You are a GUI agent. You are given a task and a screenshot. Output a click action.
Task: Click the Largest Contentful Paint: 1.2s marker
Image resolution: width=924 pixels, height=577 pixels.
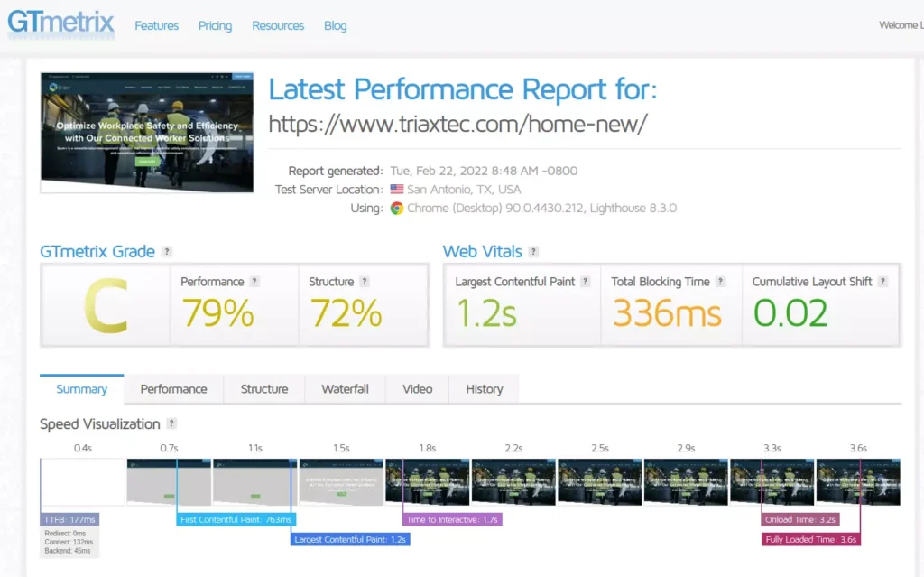(x=350, y=539)
